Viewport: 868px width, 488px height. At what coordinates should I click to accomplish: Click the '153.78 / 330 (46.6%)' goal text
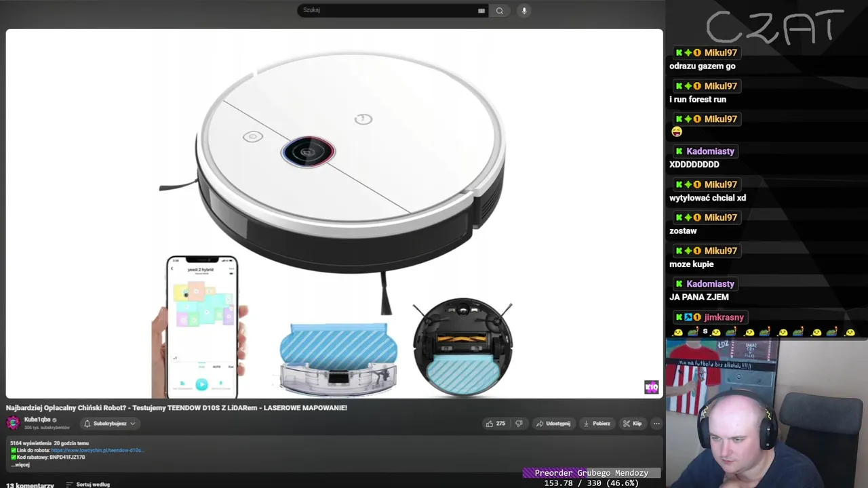(591, 483)
